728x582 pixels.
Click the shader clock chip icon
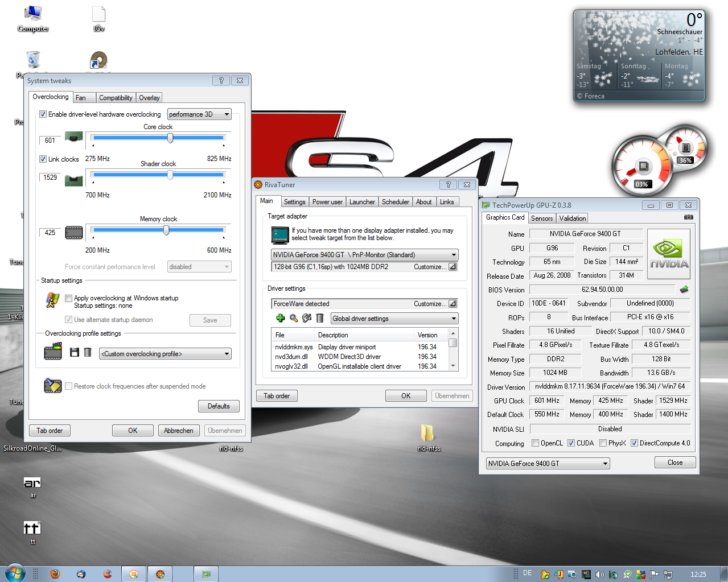(x=74, y=181)
